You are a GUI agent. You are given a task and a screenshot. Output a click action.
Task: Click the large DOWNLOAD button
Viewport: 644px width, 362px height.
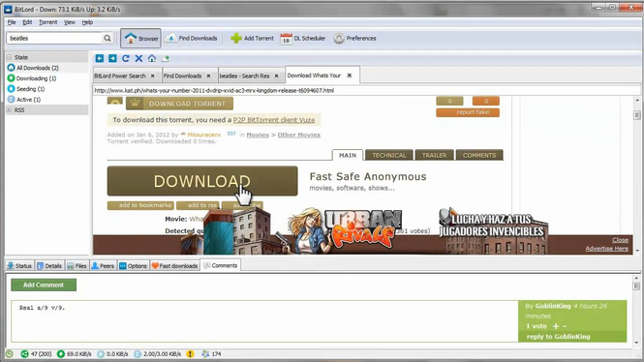coord(202,181)
